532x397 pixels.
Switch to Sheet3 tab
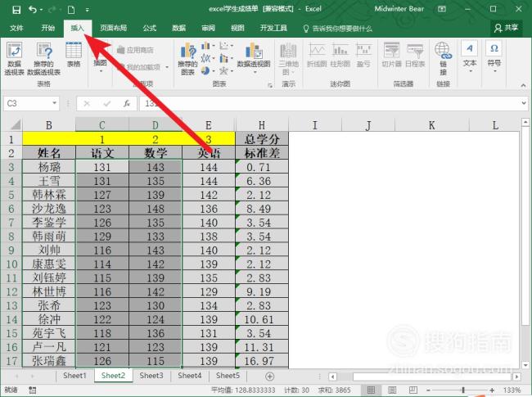tap(151, 376)
